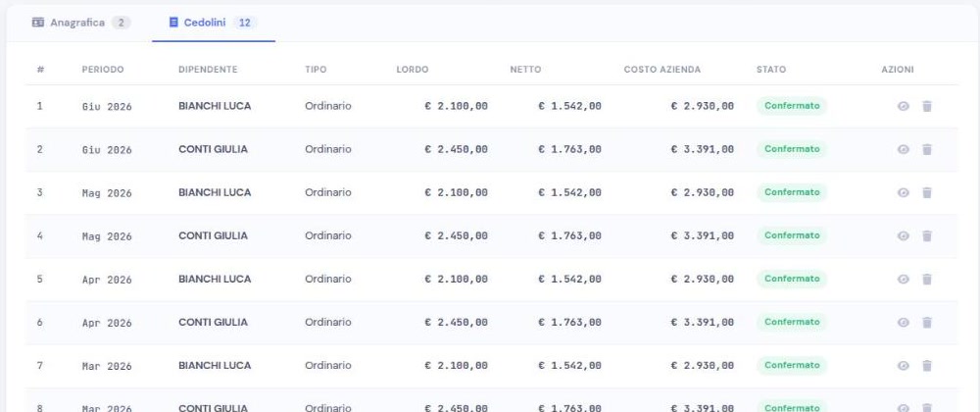Trash the row 4 Mag 2026 payslip

[927, 235]
